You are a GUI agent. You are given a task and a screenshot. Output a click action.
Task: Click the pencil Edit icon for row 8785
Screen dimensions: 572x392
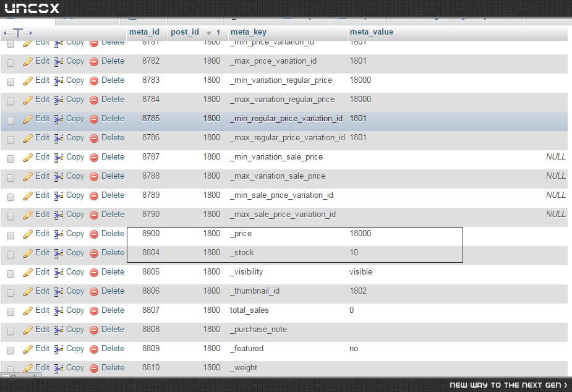pyautogui.click(x=28, y=119)
